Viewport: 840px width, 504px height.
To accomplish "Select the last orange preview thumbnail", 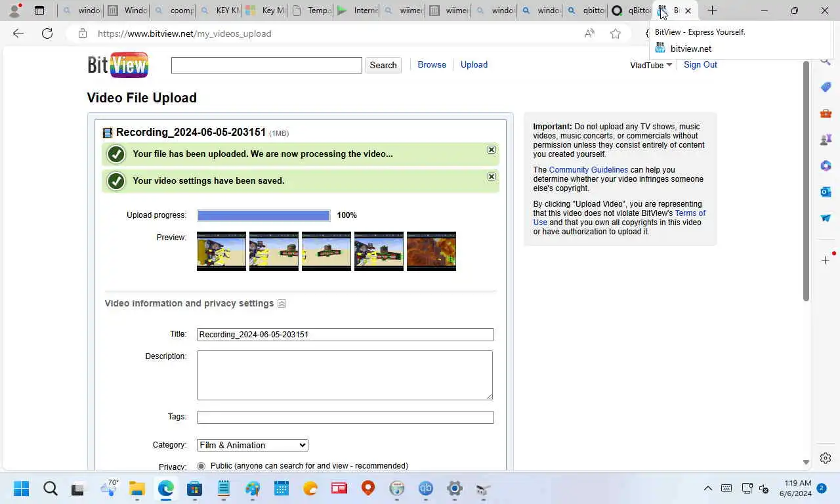I will pyautogui.click(x=431, y=251).
